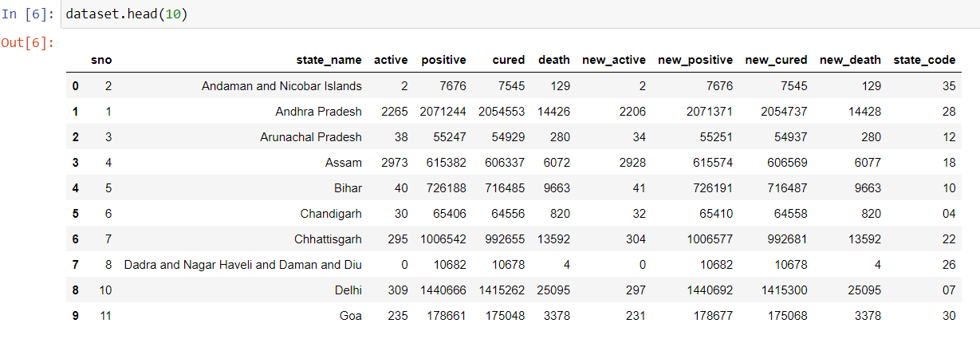Screen dimensions: 980x339
Task: Click the new_active column header
Action: 614,60
